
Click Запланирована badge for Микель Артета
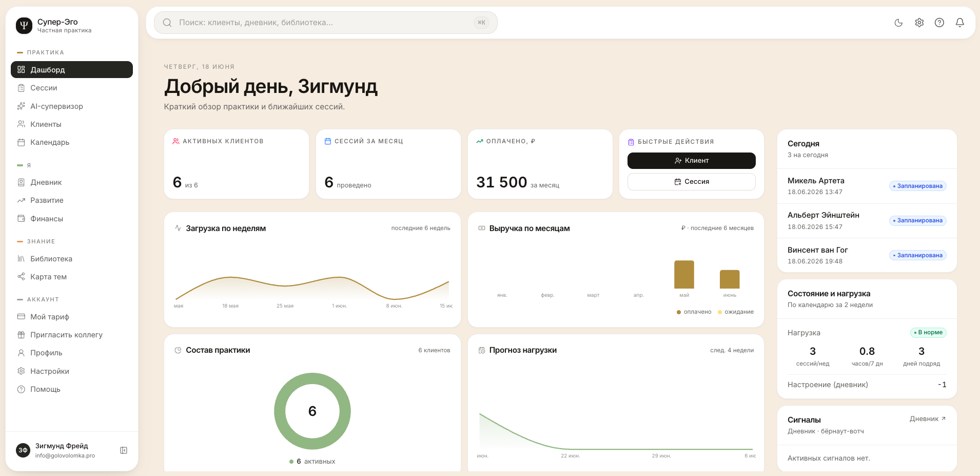(x=917, y=186)
